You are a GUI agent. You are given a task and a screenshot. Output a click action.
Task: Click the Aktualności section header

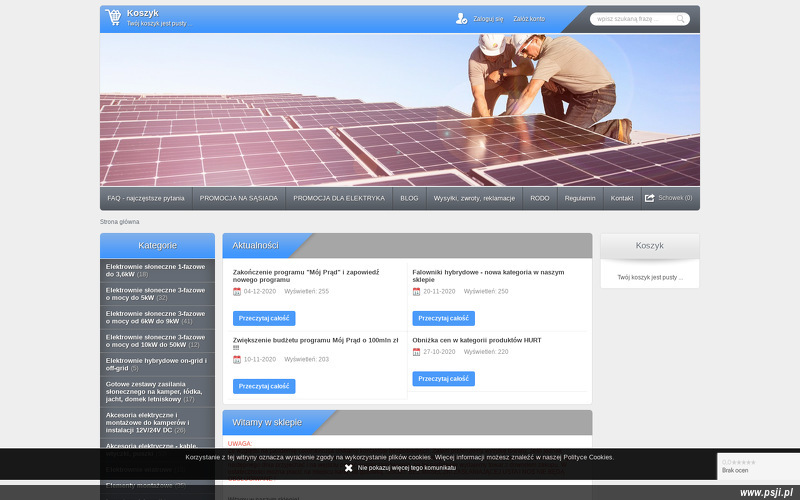[x=255, y=245]
